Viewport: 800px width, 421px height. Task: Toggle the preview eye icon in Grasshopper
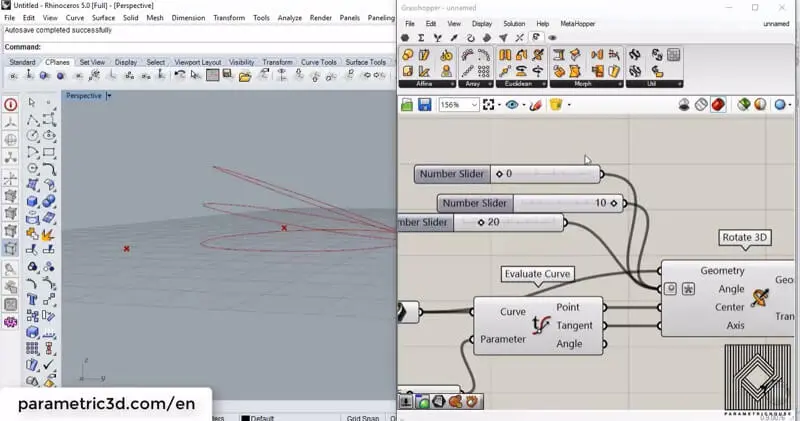(x=513, y=105)
